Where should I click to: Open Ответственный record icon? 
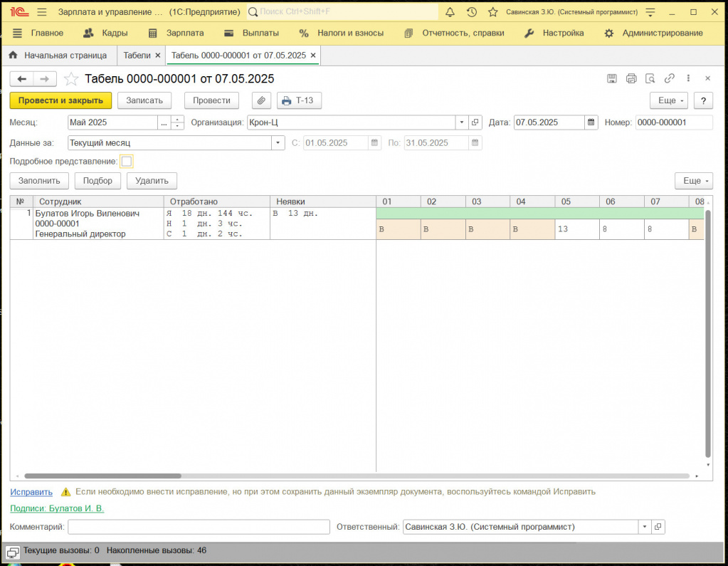tap(658, 527)
